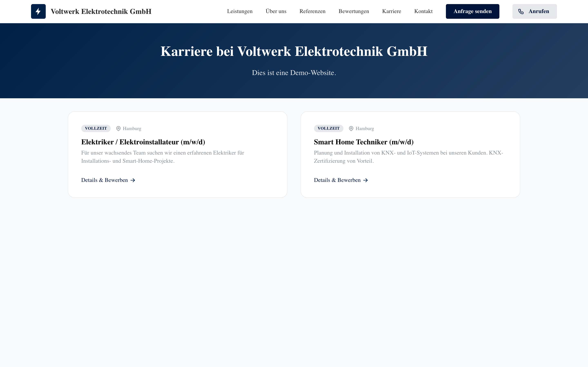Open the Leistungen menu item
Screen dimensions: 588x367
click(x=239, y=11)
